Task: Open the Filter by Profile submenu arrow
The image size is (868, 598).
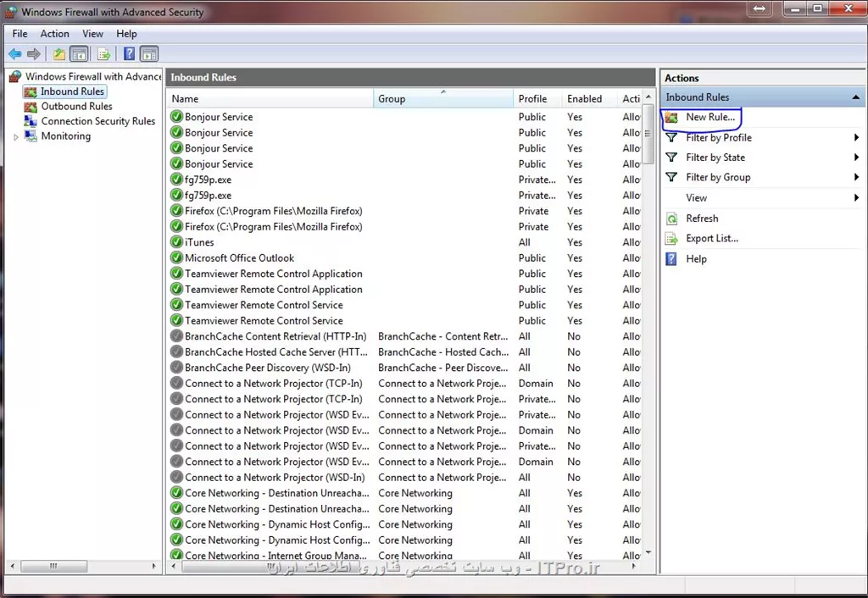Action: click(x=856, y=137)
